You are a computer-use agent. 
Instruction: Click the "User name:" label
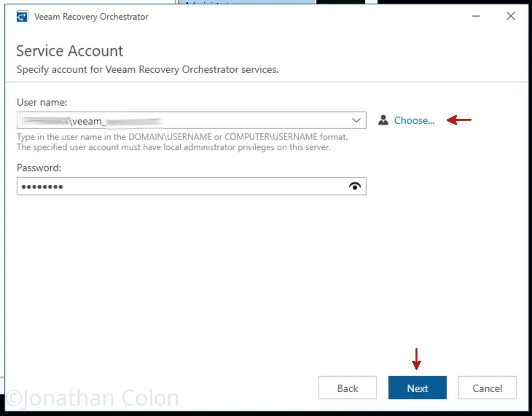[x=42, y=102]
